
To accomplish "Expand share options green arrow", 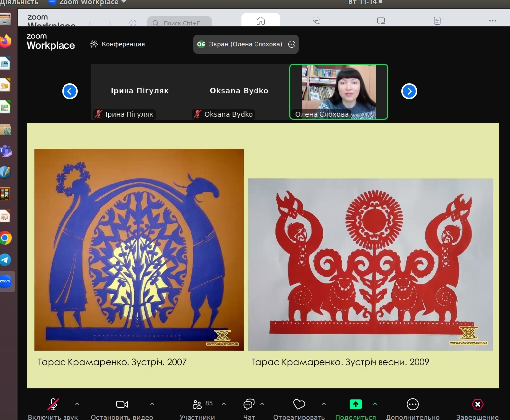I will [x=375, y=404].
